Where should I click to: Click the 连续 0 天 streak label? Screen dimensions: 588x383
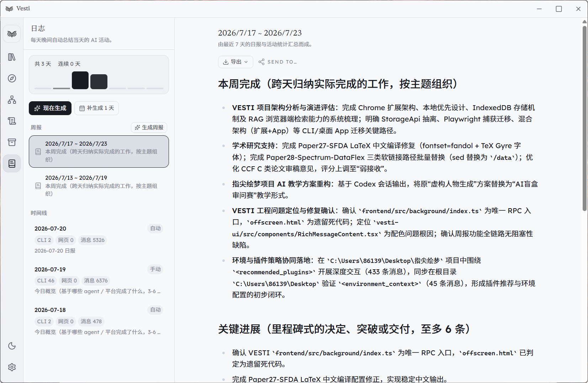(x=69, y=64)
